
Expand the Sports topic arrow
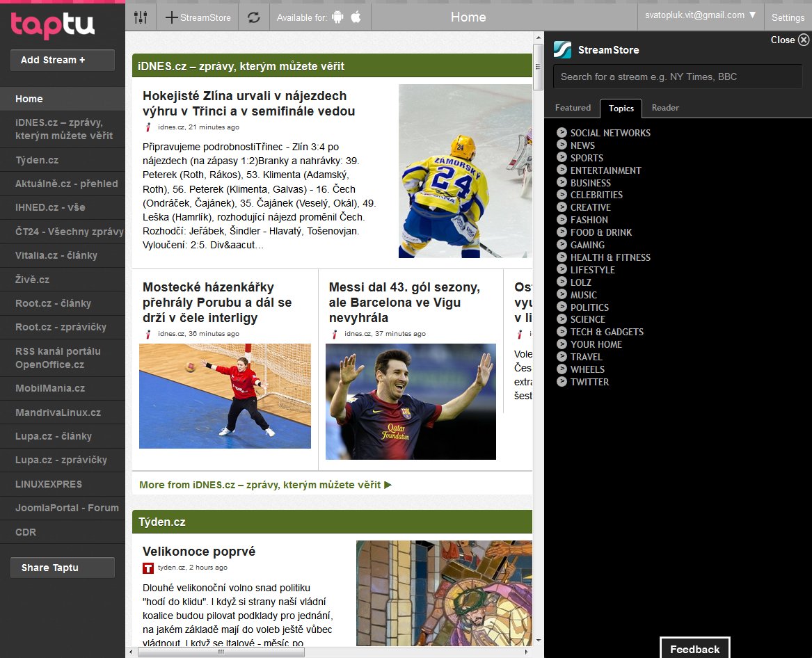[x=562, y=157]
